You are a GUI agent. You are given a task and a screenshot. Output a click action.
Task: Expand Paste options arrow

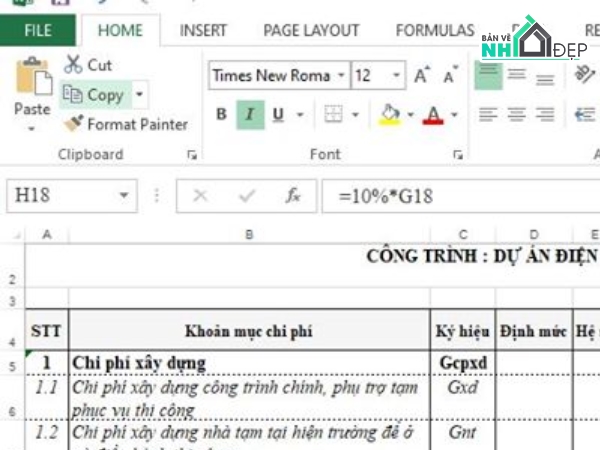point(32,129)
